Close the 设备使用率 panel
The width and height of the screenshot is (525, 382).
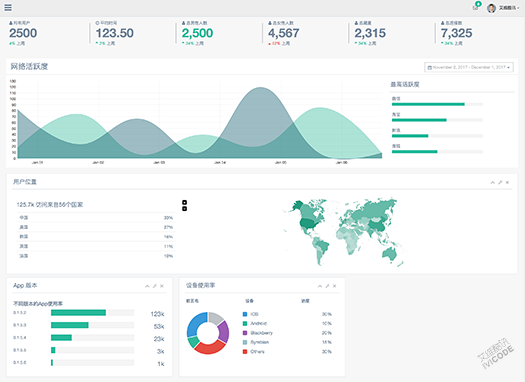[x=334, y=286]
